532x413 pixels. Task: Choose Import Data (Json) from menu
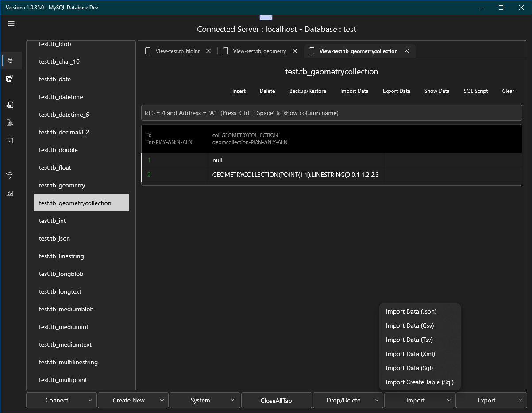[420, 311]
